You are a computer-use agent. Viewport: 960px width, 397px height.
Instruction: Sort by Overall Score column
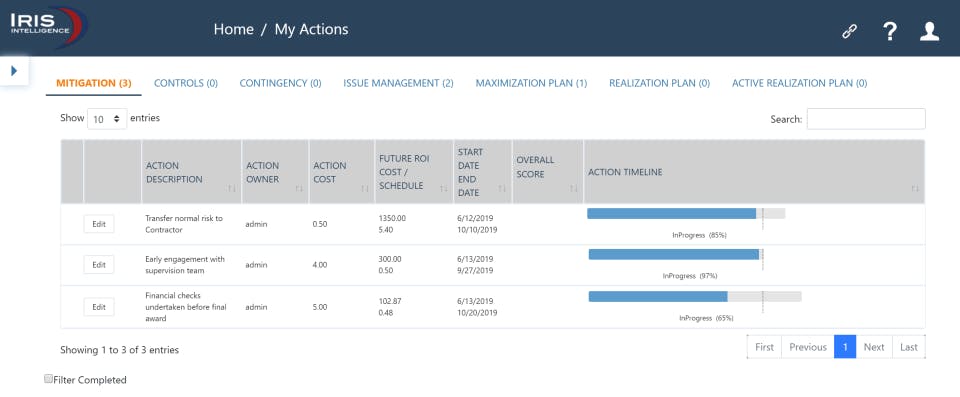click(x=548, y=173)
